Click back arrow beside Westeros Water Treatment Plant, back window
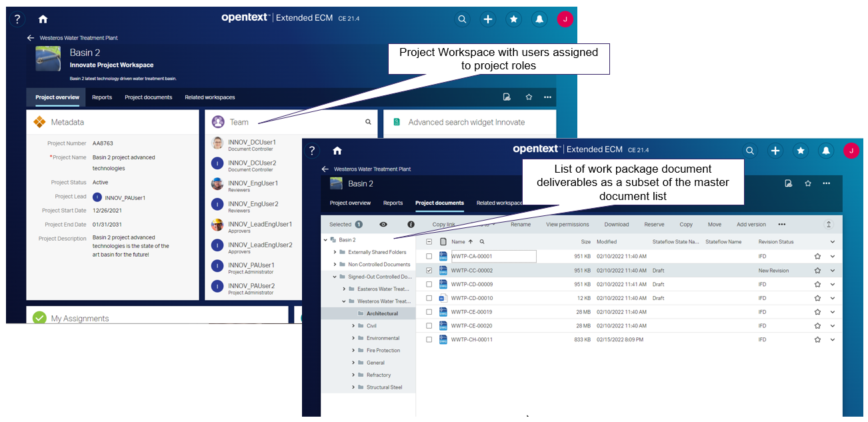 pyautogui.click(x=31, y=38)
